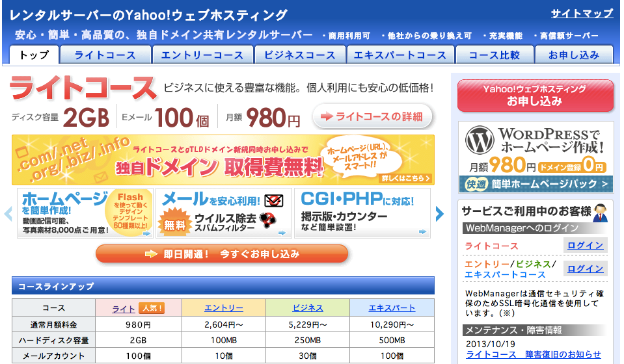
Task: Click the 人気! badge beside ライト
Action: click(152, 308)
